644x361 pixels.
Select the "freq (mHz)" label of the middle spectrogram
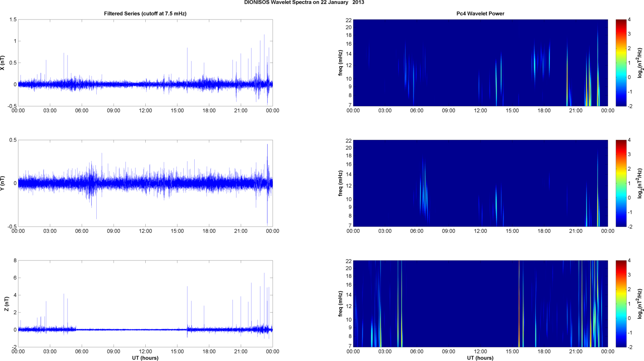pyautogui.click(x=340, y=183)
